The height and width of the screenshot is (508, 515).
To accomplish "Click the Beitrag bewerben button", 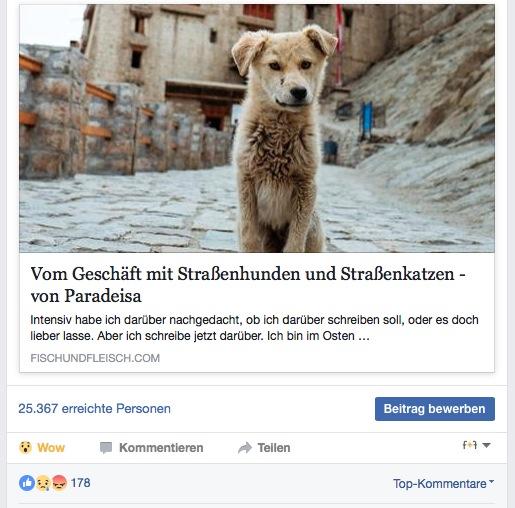I will click(x=435, y=409).
